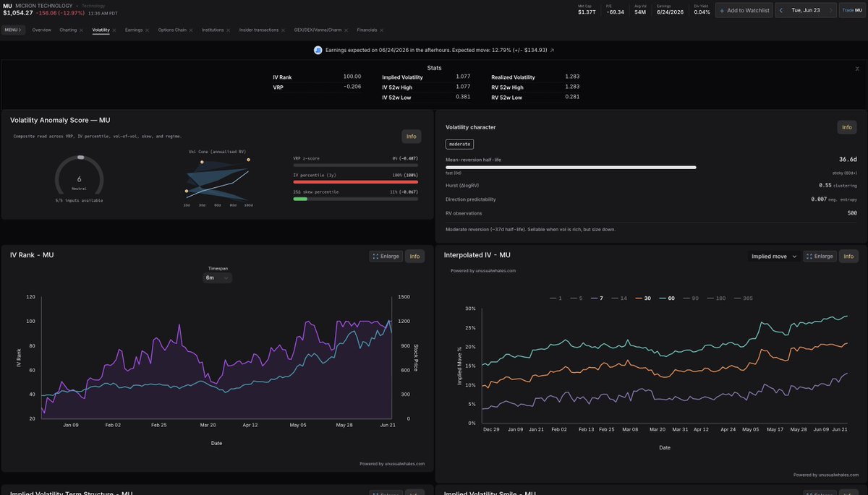Open the Implied move dropdown
This screenshot has height=495, width=868.
pyautogui.click(x=775, y=256)
